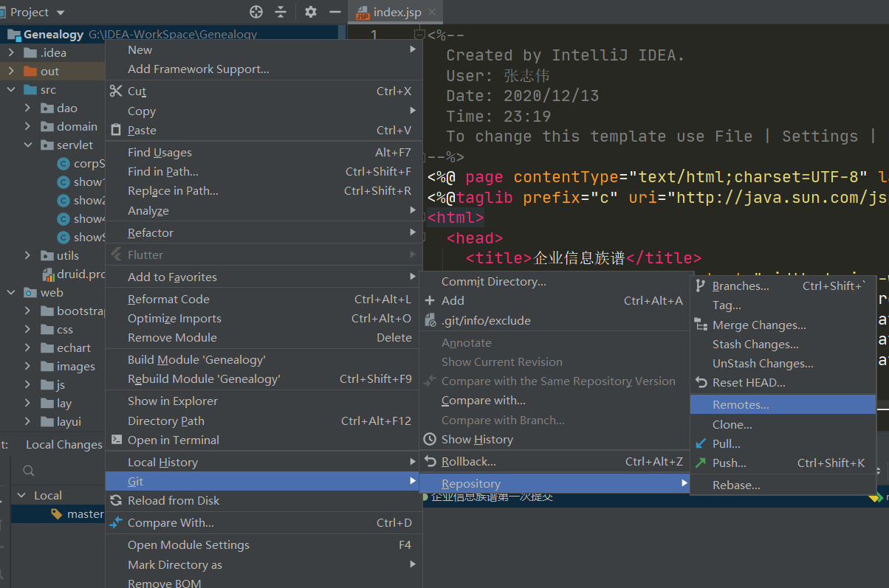Choose New from context menu

(264, 49)
